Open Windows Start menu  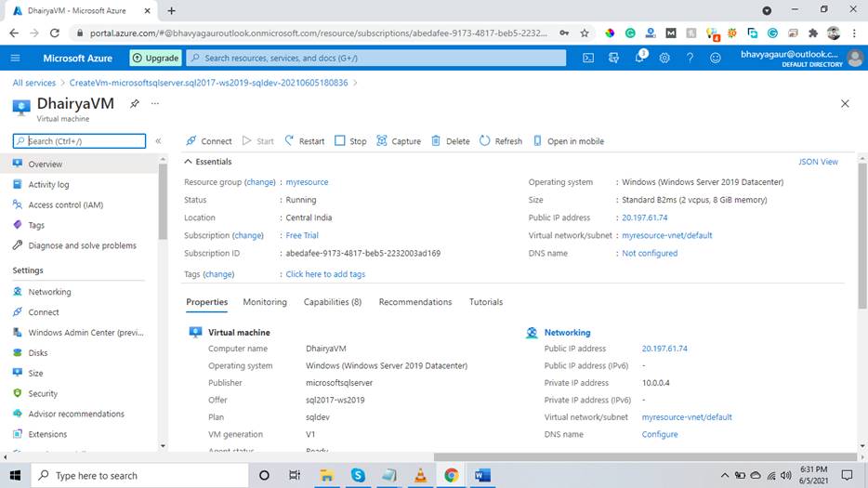(x=15, y=475)
